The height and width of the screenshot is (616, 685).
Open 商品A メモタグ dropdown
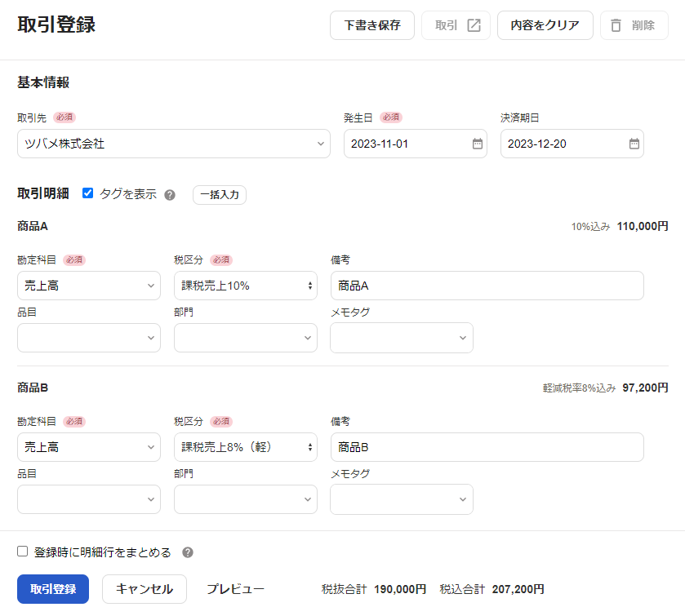point(402,338)
